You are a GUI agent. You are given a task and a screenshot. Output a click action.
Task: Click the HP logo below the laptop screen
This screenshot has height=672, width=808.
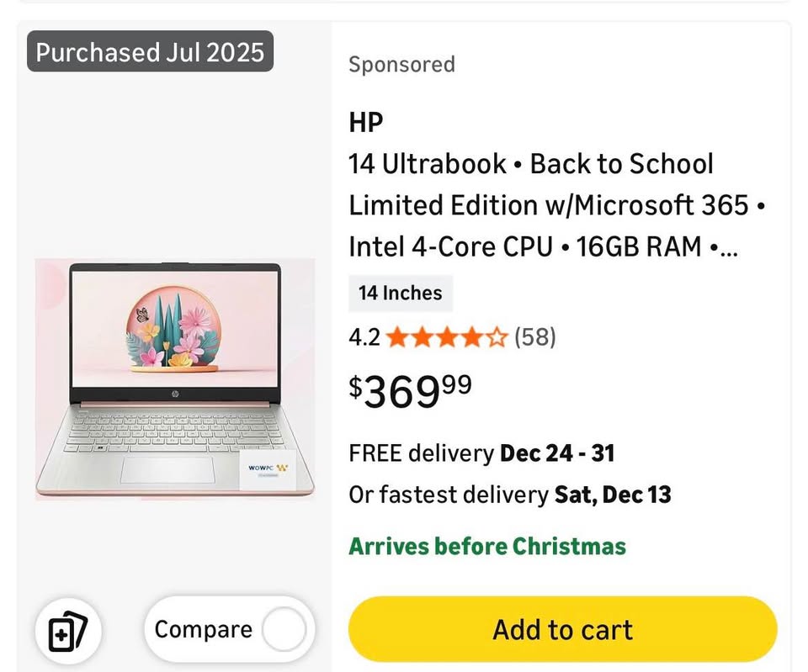[174, 394]
